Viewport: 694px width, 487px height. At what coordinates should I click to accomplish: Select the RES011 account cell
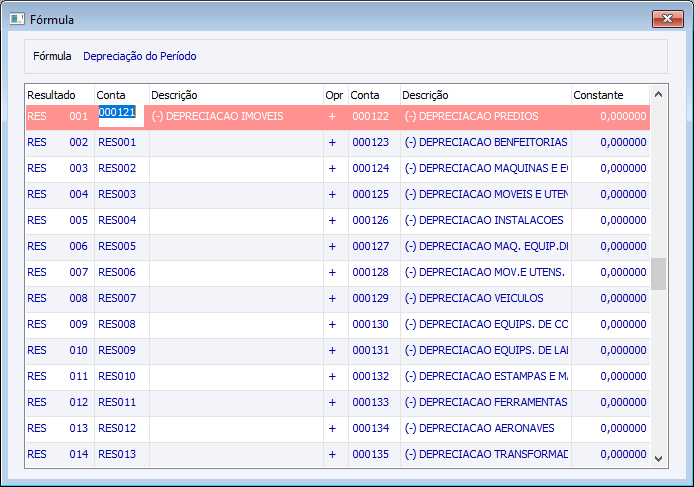(122, 402)
